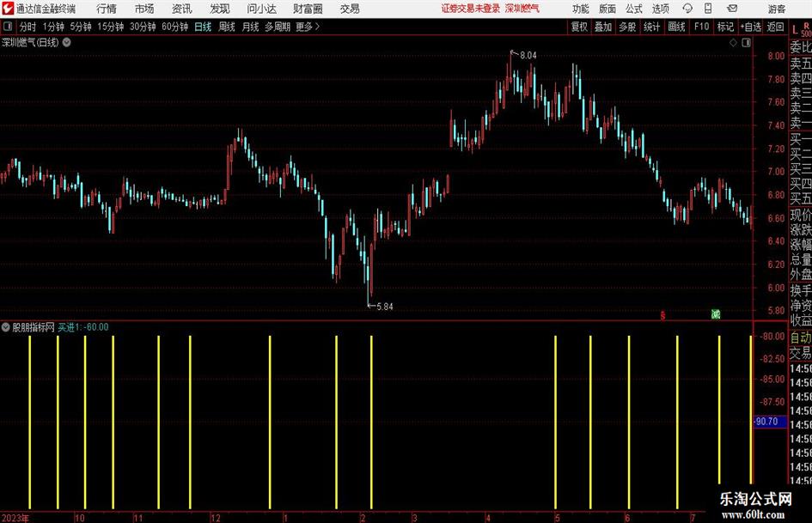The image size is (812, 523).
Task: Click the 8.00 price axis label
Action: click(x=776, y=56)
